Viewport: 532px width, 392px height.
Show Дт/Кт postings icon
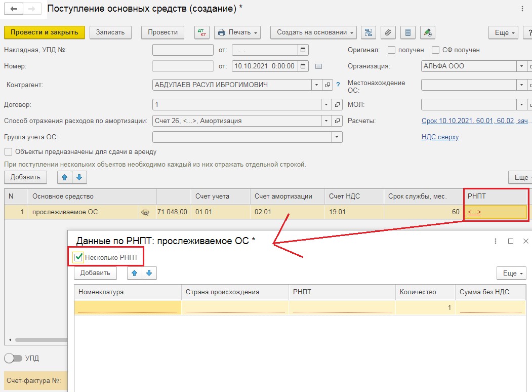tap(202, 32)
